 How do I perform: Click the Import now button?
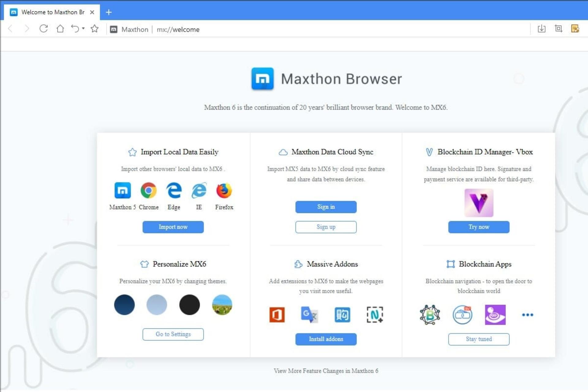[x=173, y=227]
